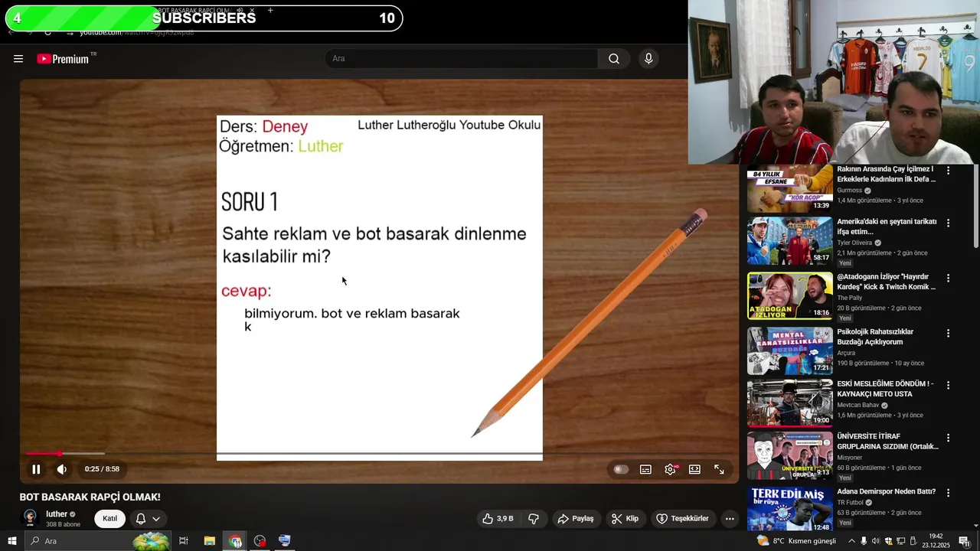The height and width of the screenshot is (551, 980).
Task: Open options menu for Atadogann İzliyor video
Action: pos(948,279)
